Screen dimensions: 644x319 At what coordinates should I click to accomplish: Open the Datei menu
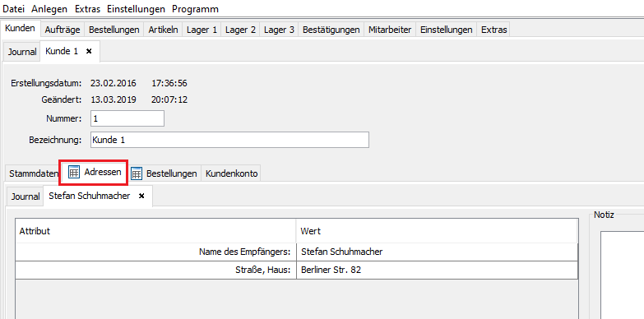click(13, 8)
